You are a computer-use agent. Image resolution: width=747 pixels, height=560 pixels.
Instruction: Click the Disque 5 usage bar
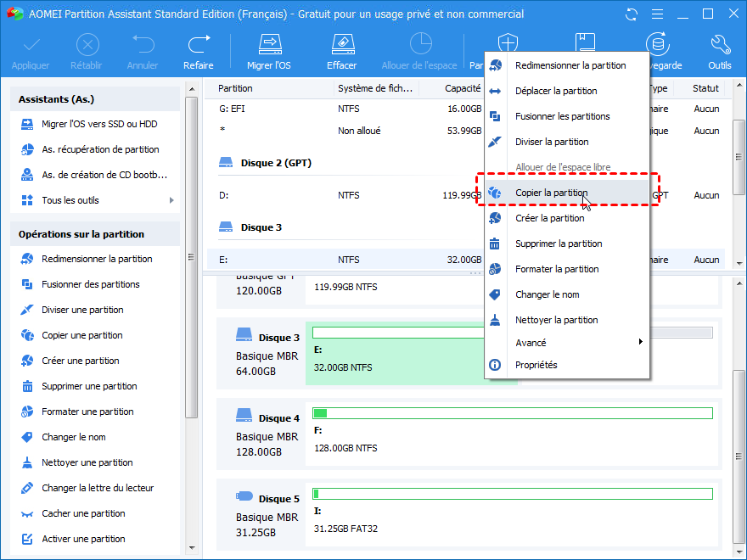point(513,494)
